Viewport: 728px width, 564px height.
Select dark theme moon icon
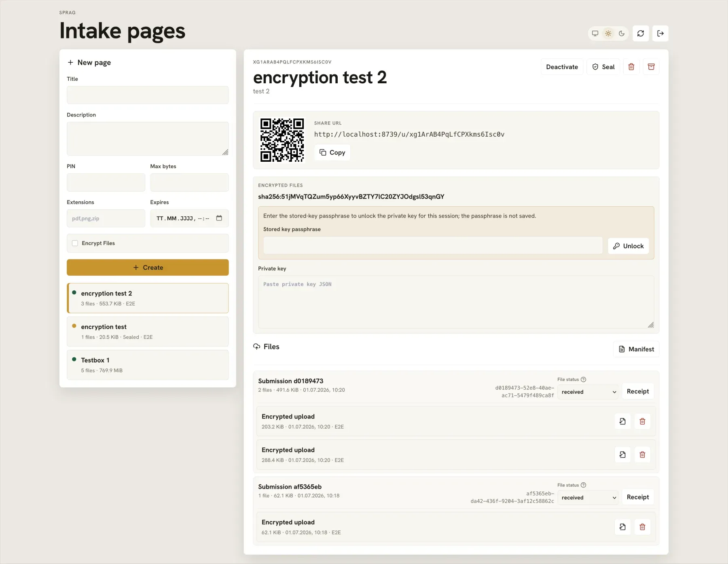click(x=622, y=34)
